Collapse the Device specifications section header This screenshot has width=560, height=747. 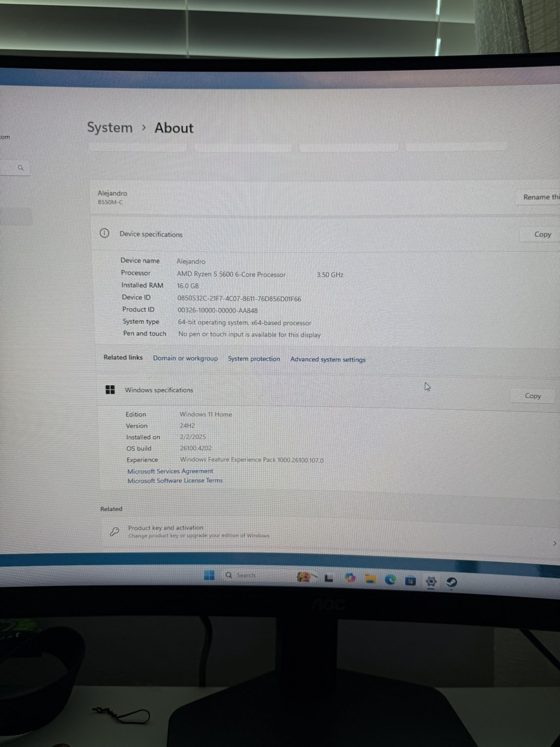(326, 234)
